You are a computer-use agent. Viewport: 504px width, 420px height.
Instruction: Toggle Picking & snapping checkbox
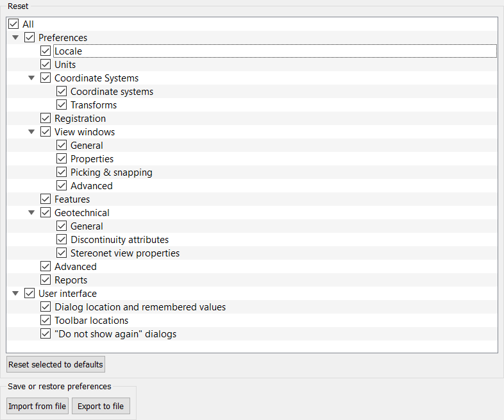pyautogui.click(x=62, y=172)
